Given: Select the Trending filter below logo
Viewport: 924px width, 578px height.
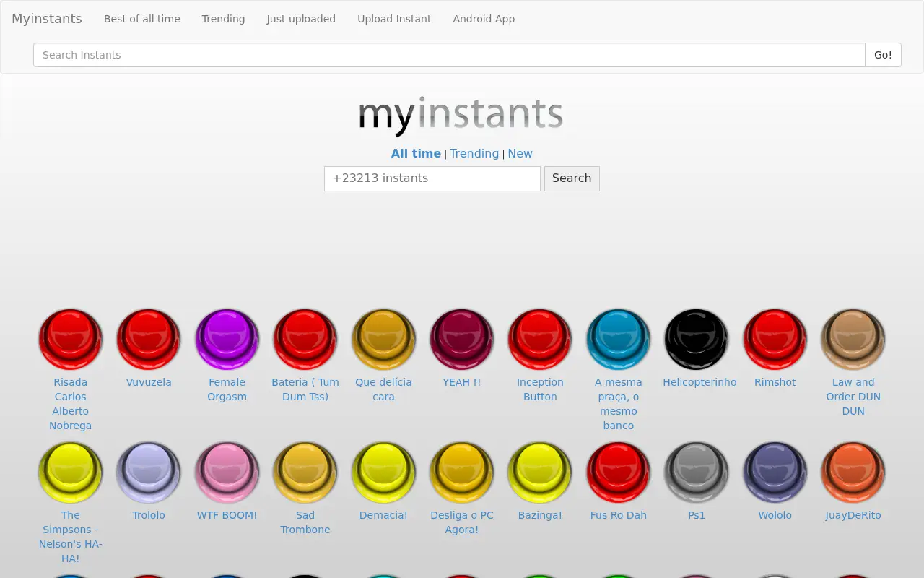Looking at the screenshot, I should point(474,153).
